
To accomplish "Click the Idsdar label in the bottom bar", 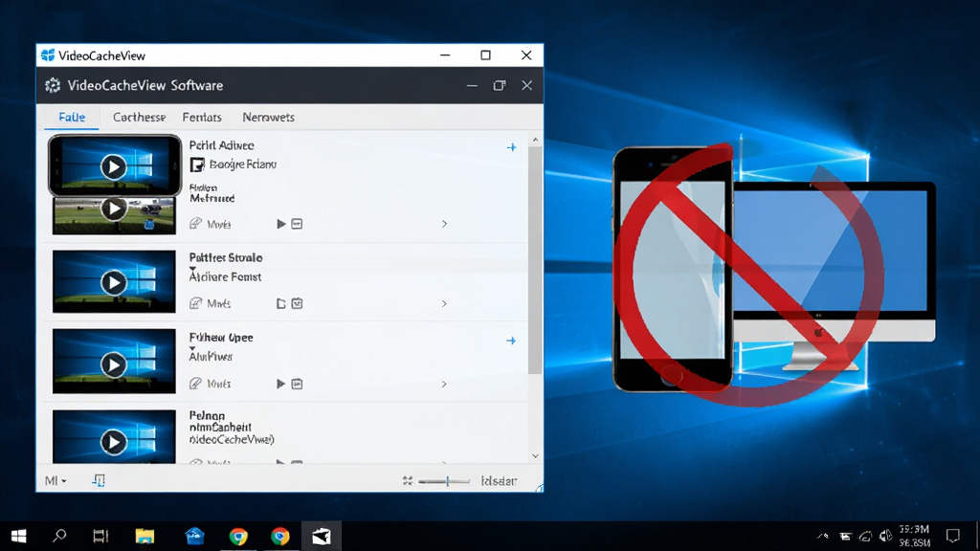I will (499, 481).
